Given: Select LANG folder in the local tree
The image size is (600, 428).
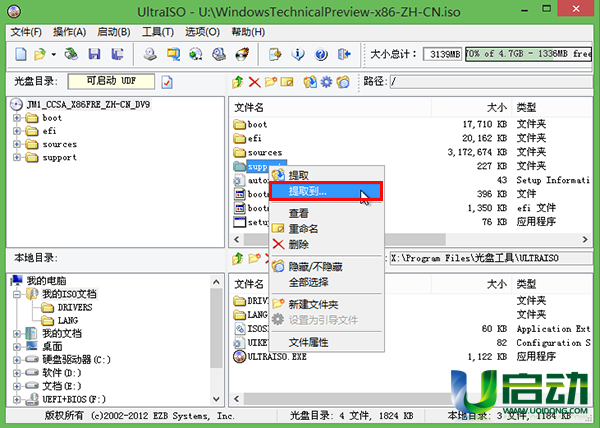Looking at the screenshot, I should [68, 320].
